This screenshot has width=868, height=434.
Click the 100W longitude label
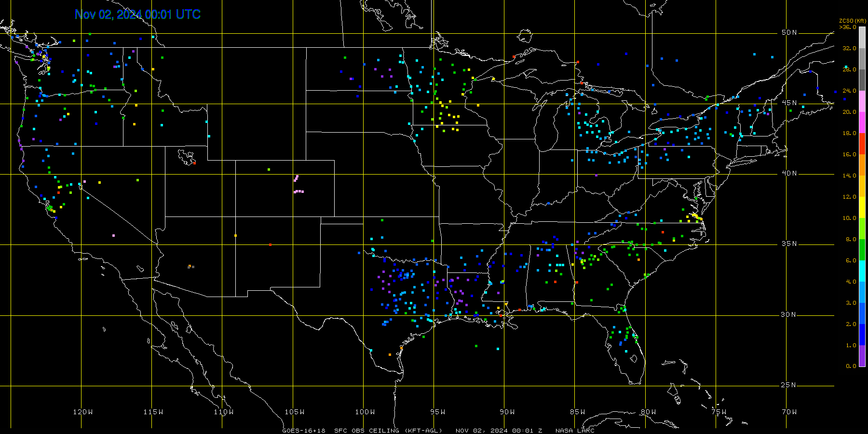click(x=365, y=412)
